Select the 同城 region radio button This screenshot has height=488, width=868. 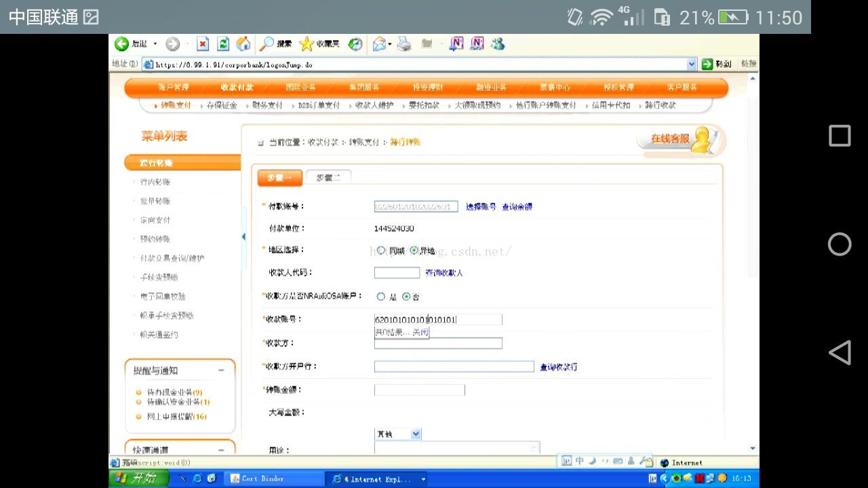point(380,250)
